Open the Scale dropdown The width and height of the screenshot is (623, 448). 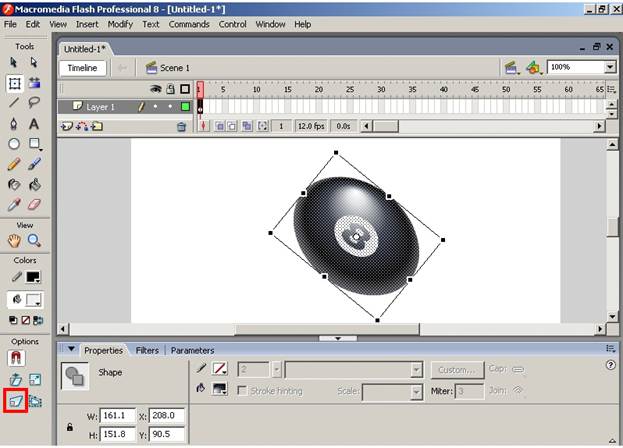tap(416, 392)
